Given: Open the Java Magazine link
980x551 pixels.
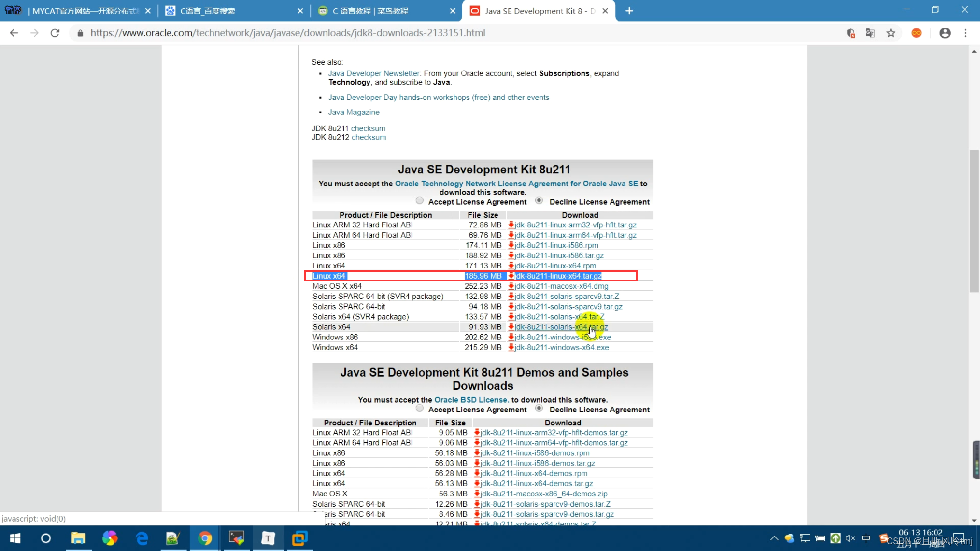Looking at the screenshot, I should [354, 112].
